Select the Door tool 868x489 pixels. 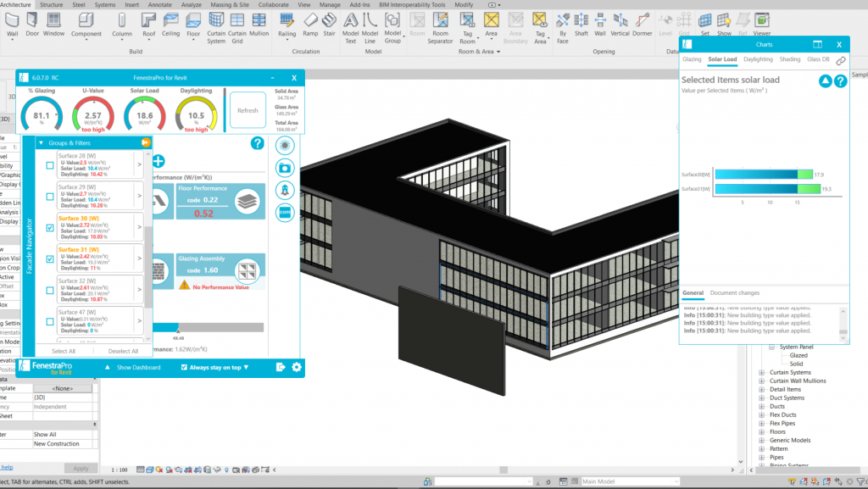pyautogui.click(x=32, y=25)
